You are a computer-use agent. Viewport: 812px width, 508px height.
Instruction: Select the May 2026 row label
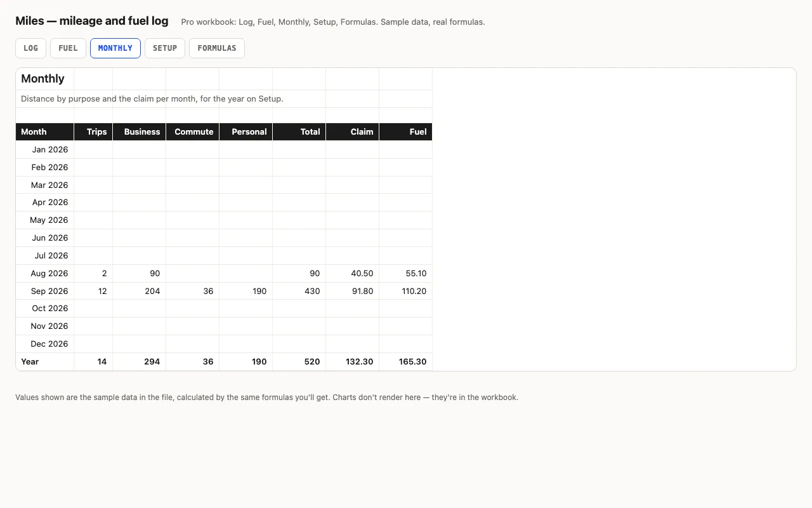[x=45, y=220]
